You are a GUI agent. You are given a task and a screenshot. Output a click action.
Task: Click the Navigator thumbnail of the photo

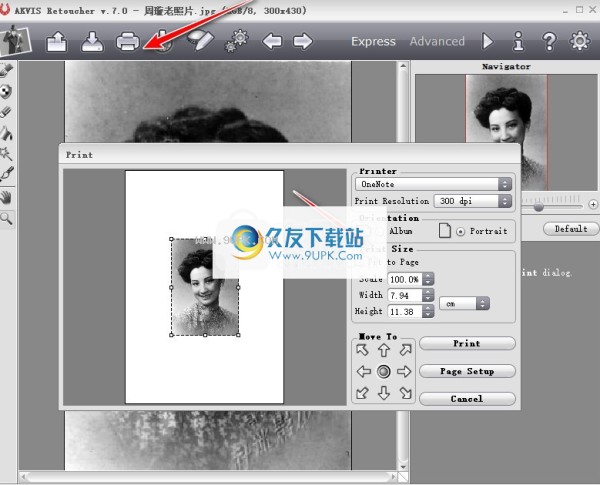506,109
